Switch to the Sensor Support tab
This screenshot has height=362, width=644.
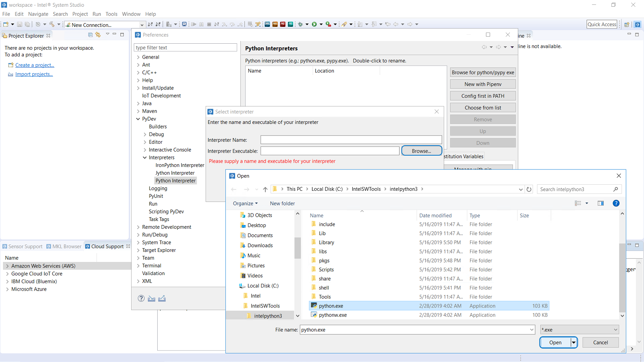(x=22, y=246)
